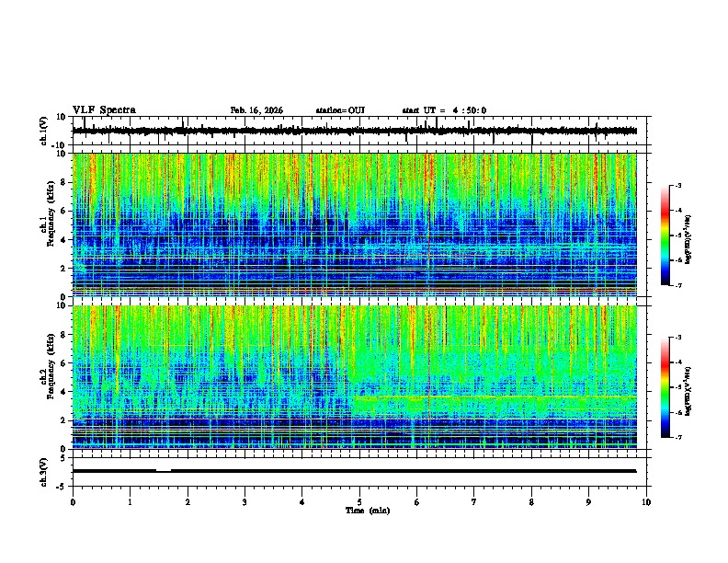The height and width of the screenshot is (563, 728).
Task: Click the time axis tick label '10'
Action: tap(646, 502)
